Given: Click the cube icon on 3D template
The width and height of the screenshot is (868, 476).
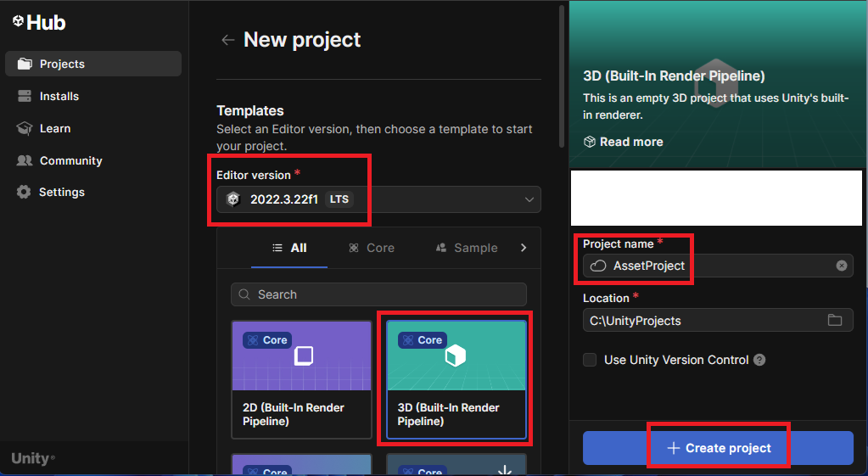Looking at the screenshot, I should tap(456, 356).
